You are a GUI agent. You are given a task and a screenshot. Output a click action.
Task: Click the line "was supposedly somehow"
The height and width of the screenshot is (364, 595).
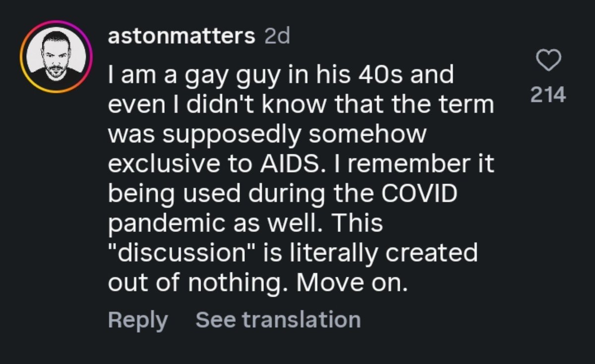point(267,134)
